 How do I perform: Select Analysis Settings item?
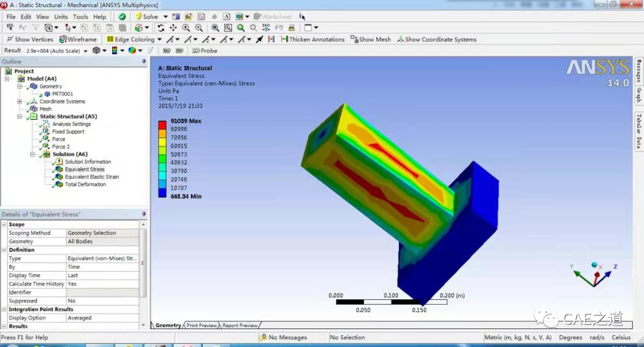tap(72, 124)
